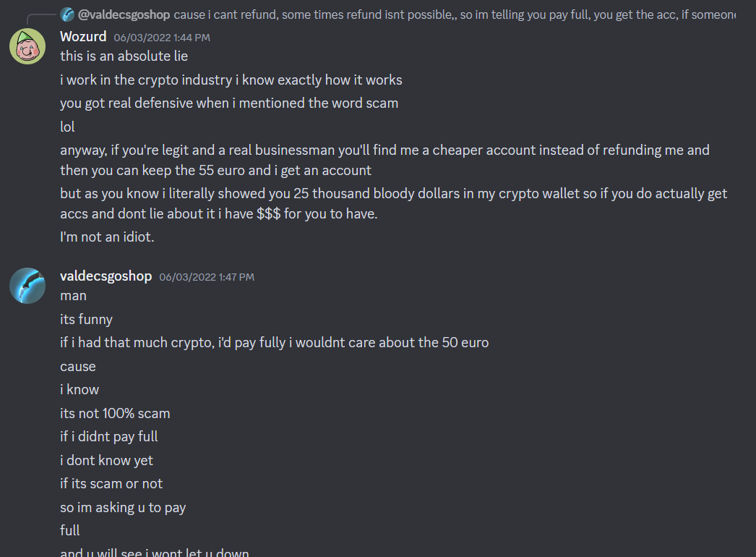This screenshot has width=756, height=557.
Task: Open the profile from the Wozurd username
Action: (83, 36)
